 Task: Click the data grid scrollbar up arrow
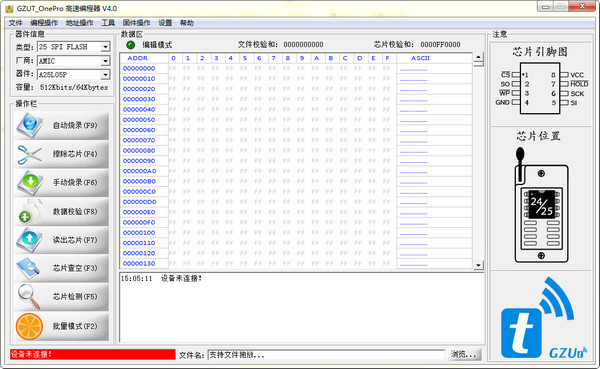pyautogui.click(x=478, y=58)
